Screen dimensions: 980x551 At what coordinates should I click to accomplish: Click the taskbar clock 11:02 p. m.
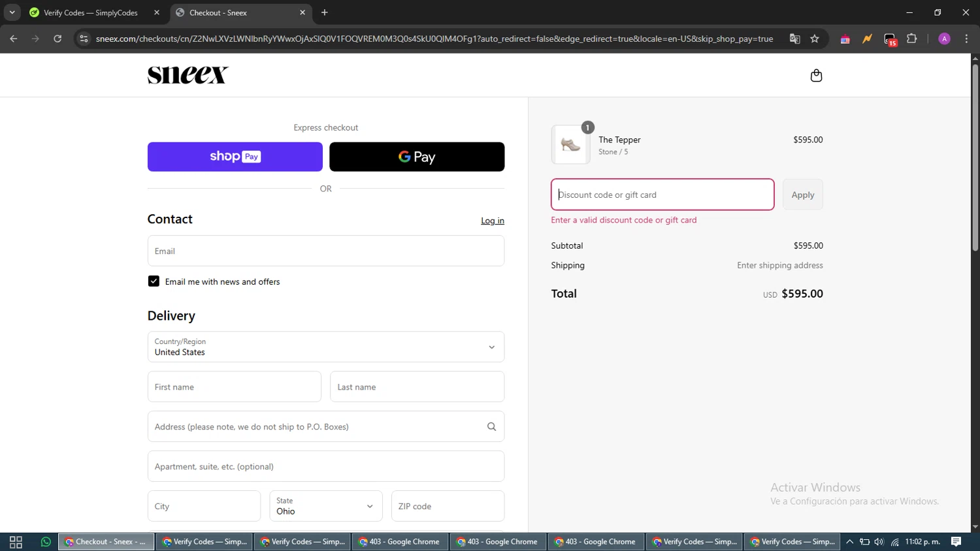click(x=923, y=542)
